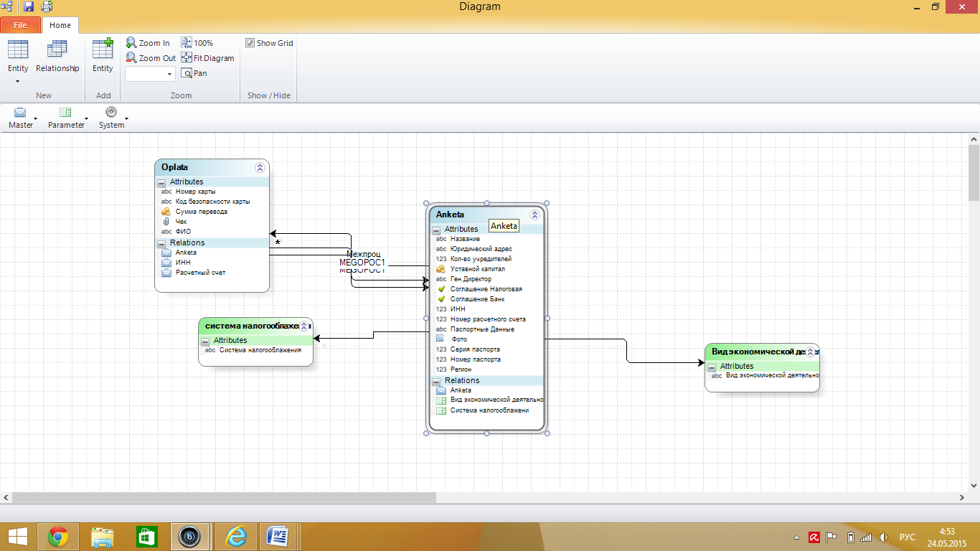
Task: Open Windows Store from the taskbar
Action: point(146,536)
